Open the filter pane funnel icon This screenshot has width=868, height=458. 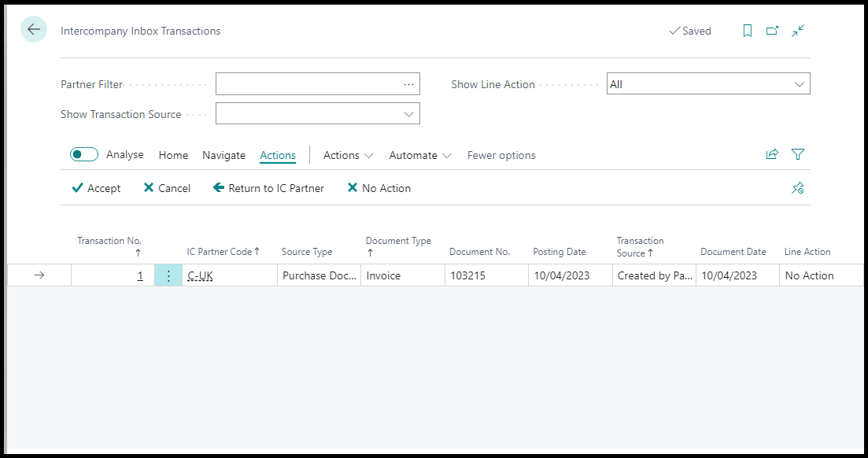pyautogui.click(x=798, y=155)
